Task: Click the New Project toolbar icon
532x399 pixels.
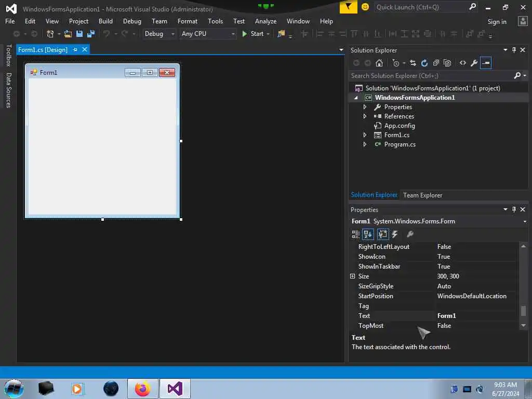Action: 50,34
